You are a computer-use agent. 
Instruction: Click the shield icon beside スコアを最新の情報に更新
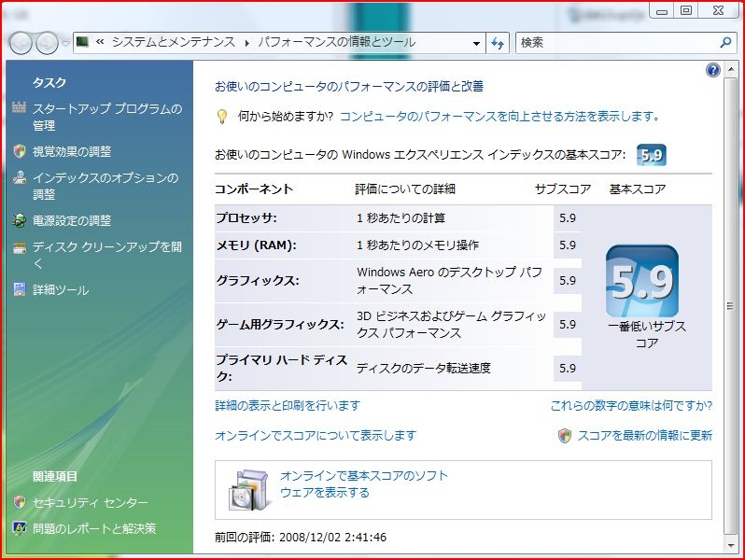coord(565,435)
